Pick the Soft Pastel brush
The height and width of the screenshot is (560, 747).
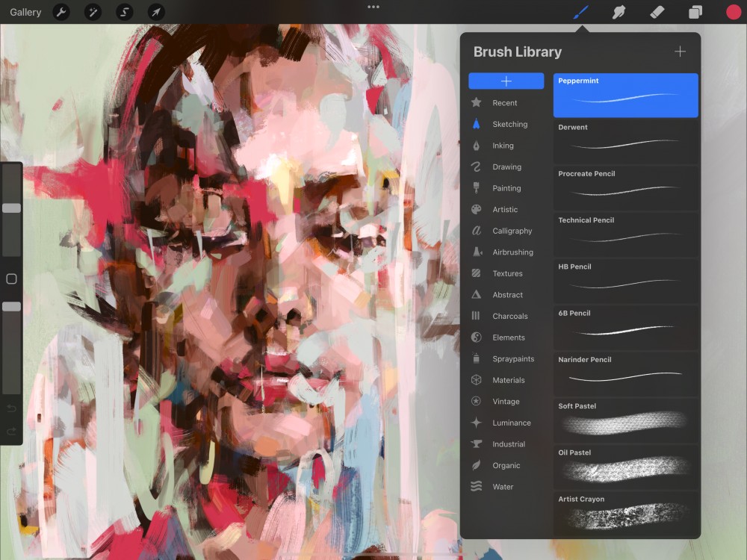(625, 419)
